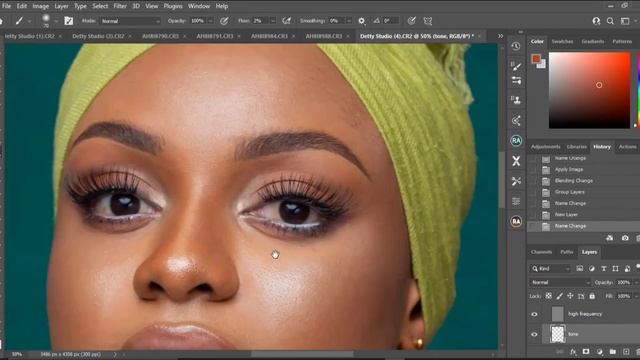Screen dimensions: 640x360
Task: Open the share/account icon at top right
Action: (596, 21)
